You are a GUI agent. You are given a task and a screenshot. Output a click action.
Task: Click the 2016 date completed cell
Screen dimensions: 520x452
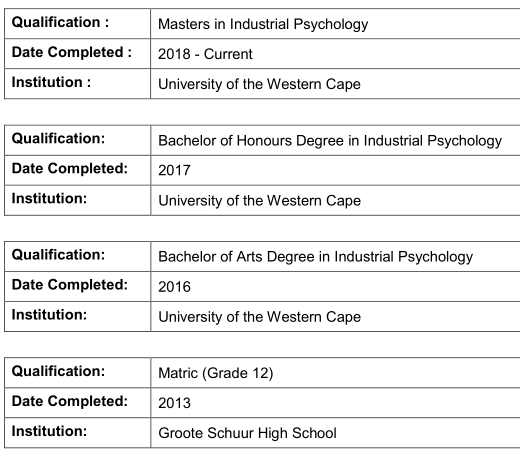pos(335,287)
